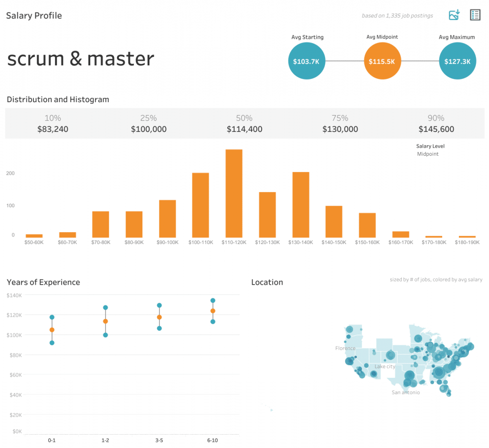Click the tallest $110-120K histogram bar
Screen dimensions: 489x448
(234, 193)
